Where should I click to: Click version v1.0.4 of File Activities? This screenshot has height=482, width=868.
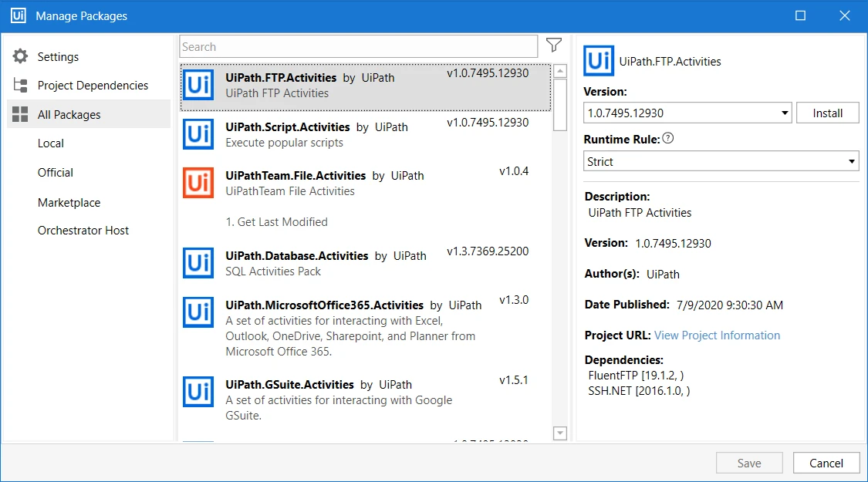tap(514, 171)
